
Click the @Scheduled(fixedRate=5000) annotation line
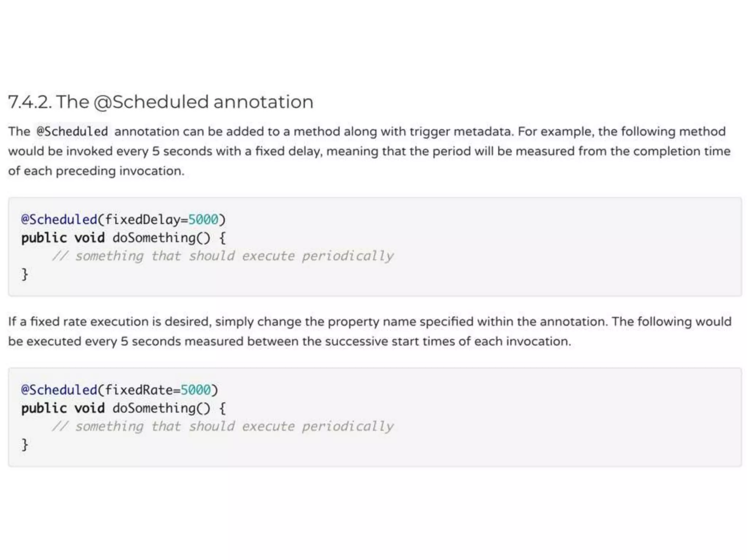point(120,390)
